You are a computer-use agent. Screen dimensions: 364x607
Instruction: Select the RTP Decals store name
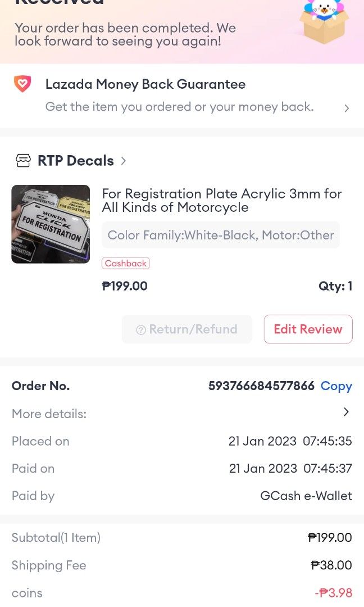[75, 160]
